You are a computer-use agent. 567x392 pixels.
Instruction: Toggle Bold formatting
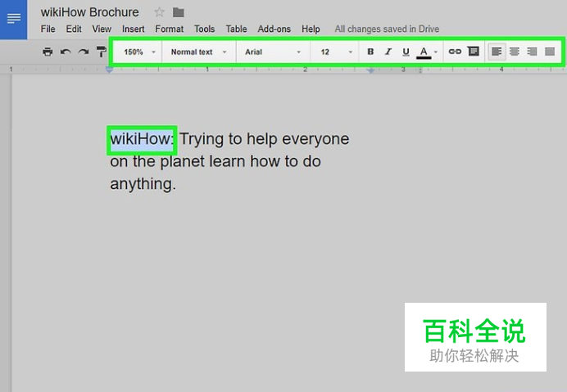[370, 52]
